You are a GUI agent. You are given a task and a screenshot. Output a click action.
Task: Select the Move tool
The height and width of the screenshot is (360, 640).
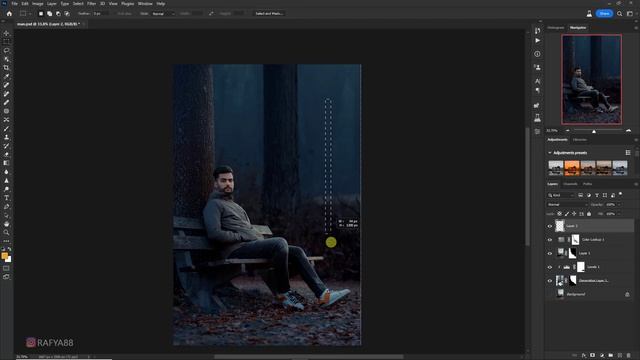click(x=6, y=33)
